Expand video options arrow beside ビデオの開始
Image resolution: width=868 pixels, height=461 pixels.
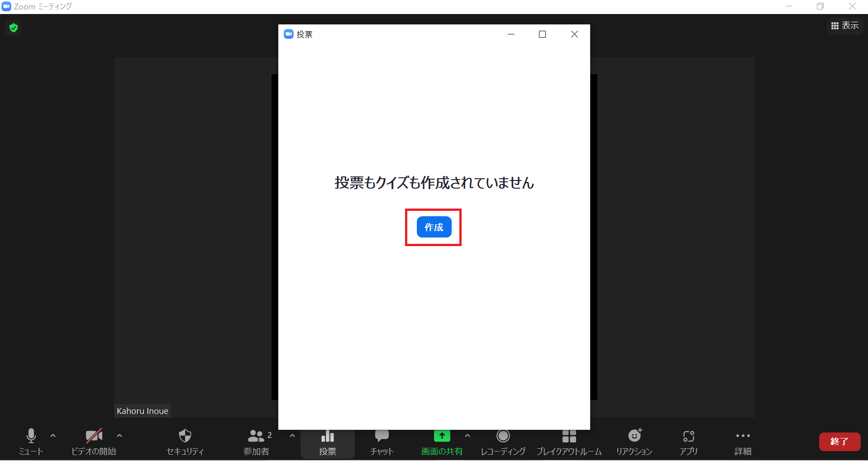click(119, 436)
